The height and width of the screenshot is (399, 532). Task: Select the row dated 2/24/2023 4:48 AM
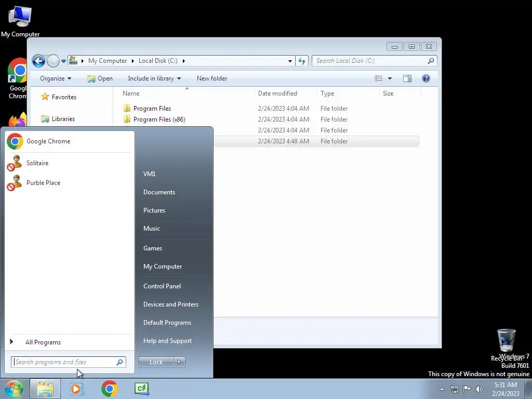(x=316, y=141)
